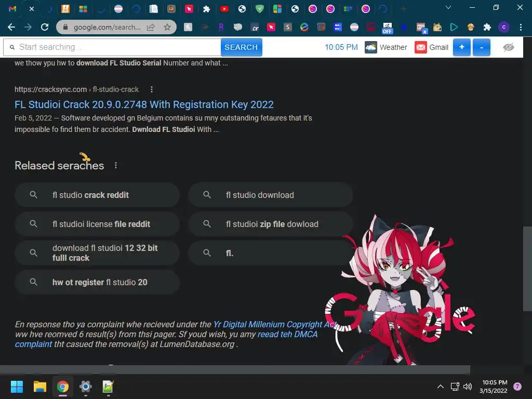Open the Weather shortcut
This screenshot has height=399, width=532.
click(386, 47)
